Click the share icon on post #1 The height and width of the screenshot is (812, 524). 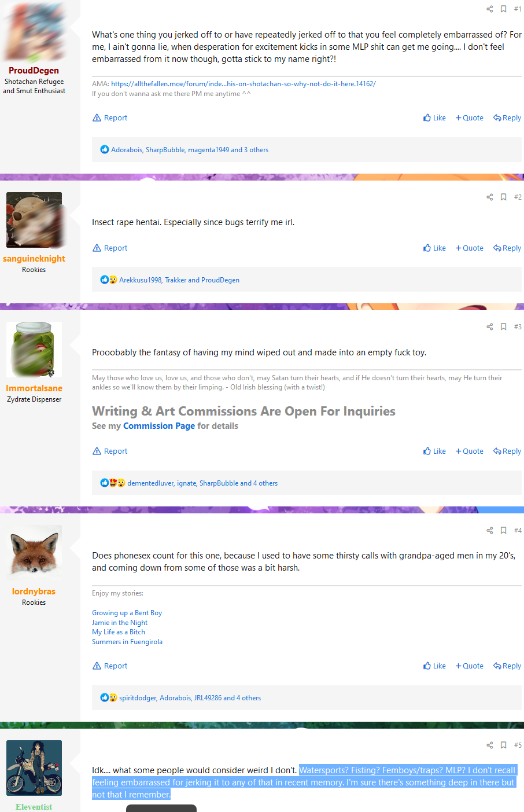pos(490,9)
